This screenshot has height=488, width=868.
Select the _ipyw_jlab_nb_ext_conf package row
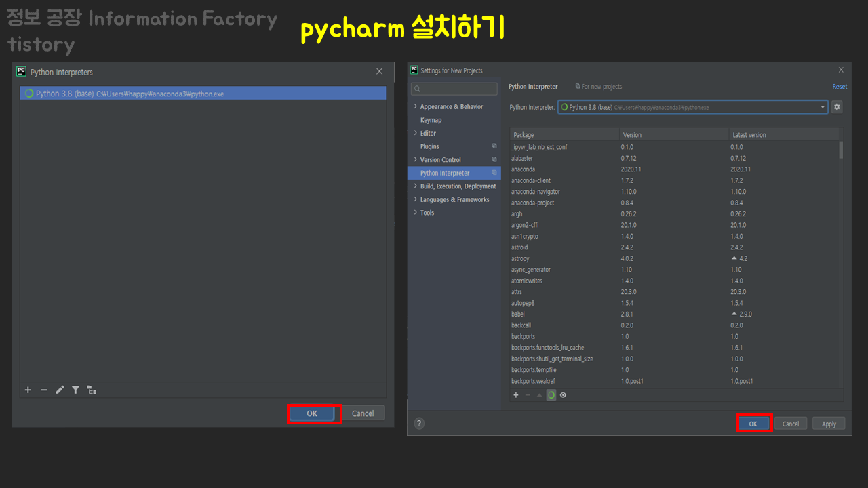coord(675,147)
